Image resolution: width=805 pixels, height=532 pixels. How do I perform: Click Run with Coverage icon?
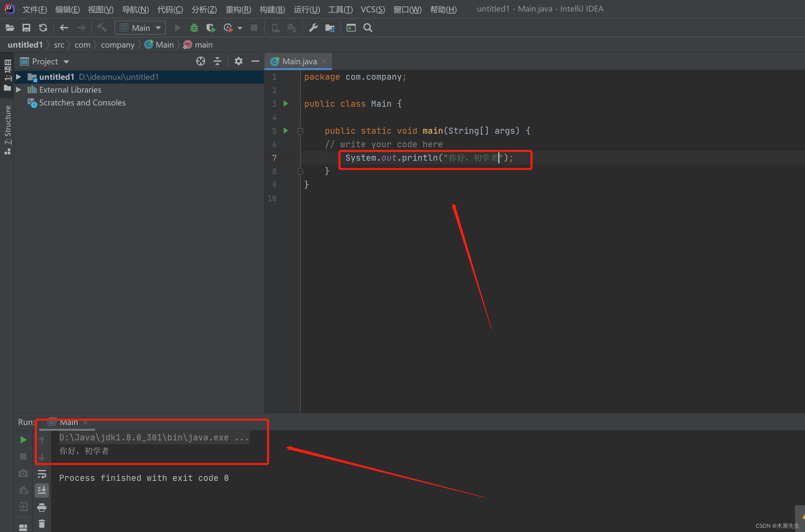coord(211,28)
